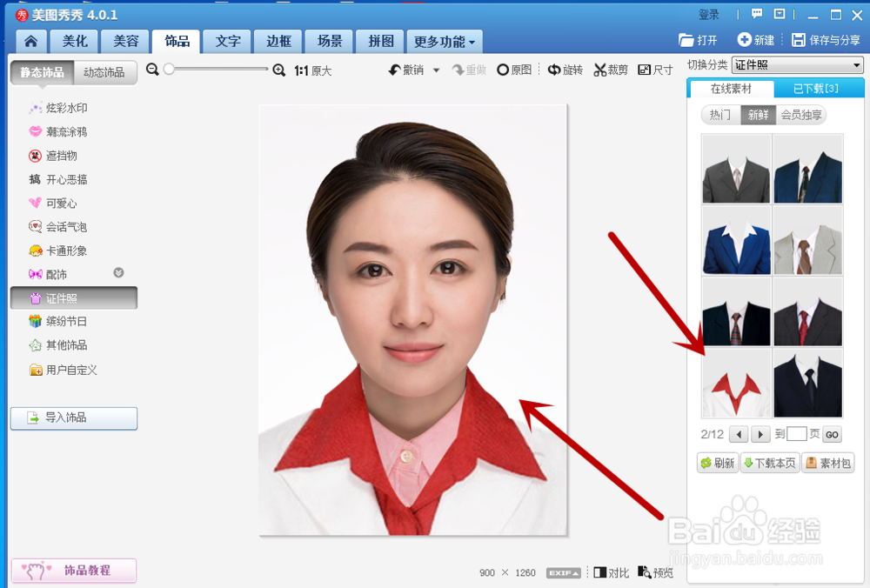Select the 热门 filter
The image size is (870, 588).
pos(720,115)
